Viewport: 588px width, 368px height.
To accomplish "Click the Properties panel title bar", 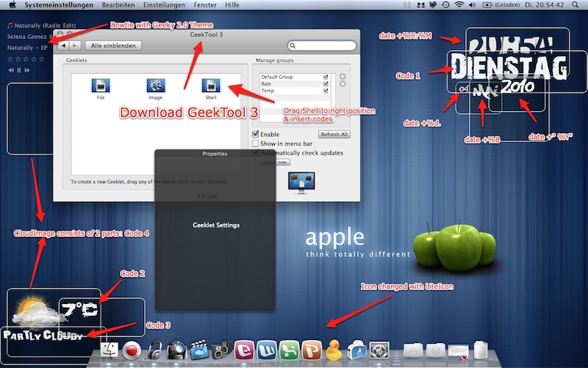I will pos(215,154).
